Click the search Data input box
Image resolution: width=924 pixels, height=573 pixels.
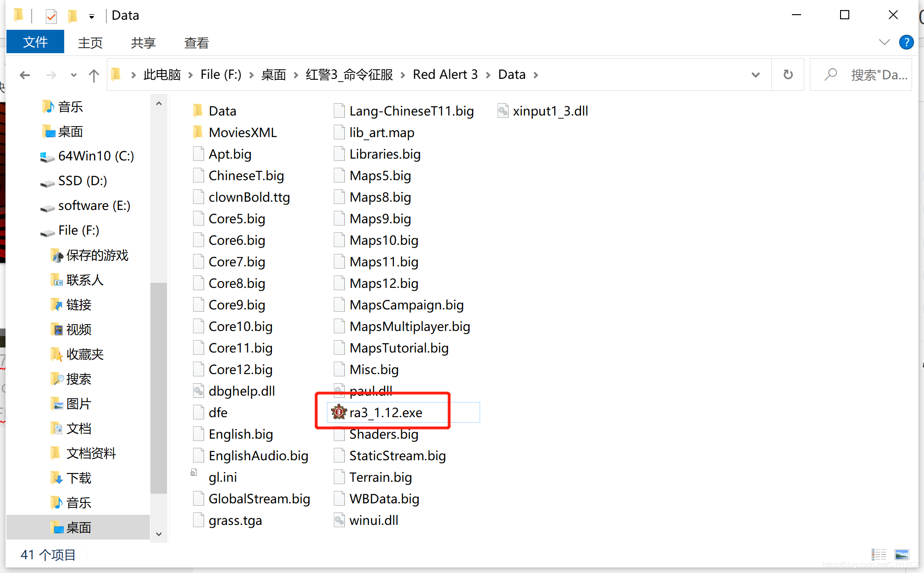[x=861, y=74]
